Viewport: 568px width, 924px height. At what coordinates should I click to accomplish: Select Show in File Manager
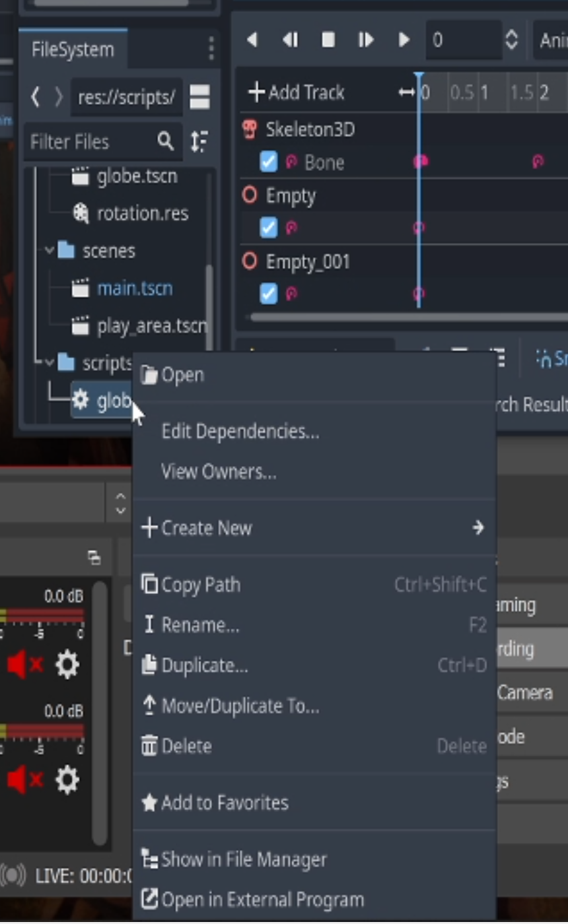[244, 859]
